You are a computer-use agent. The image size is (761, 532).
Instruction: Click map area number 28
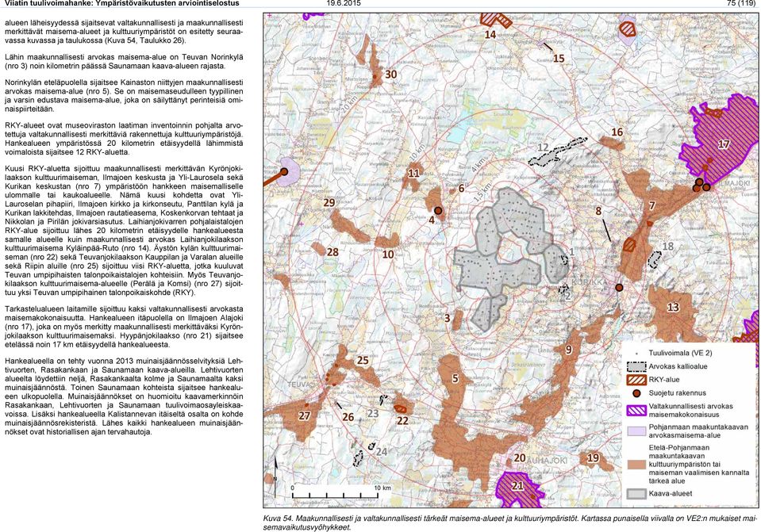click(x=332, y=252)
